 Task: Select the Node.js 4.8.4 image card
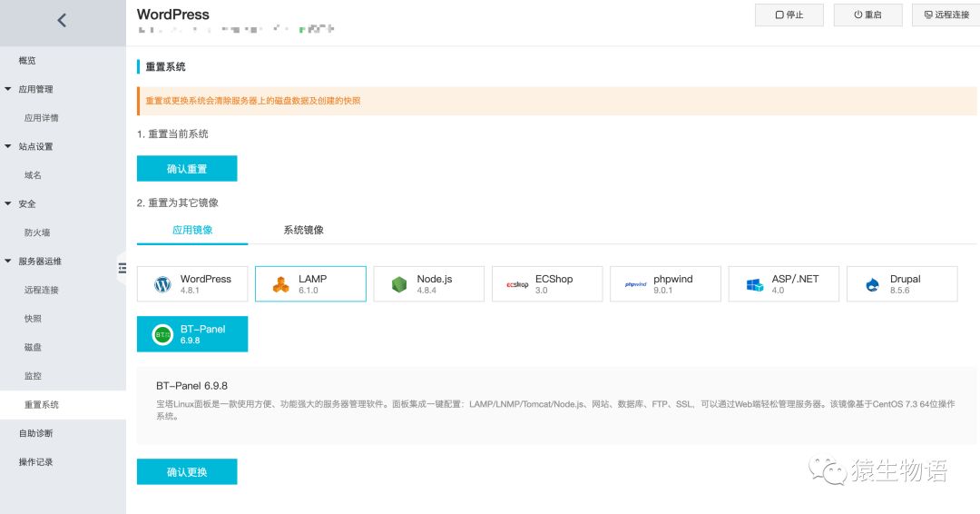428,284
